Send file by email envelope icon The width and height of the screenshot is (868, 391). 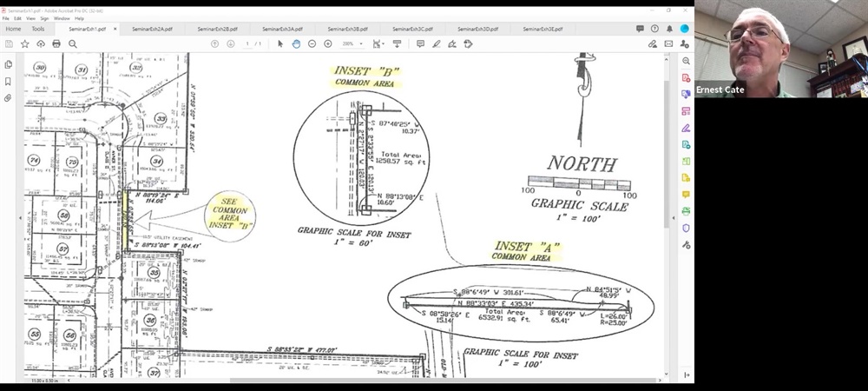[668, 43]
